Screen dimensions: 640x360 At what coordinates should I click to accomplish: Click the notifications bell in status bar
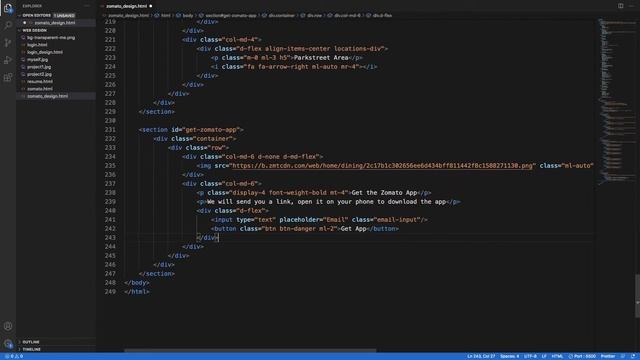coord(632,356)
